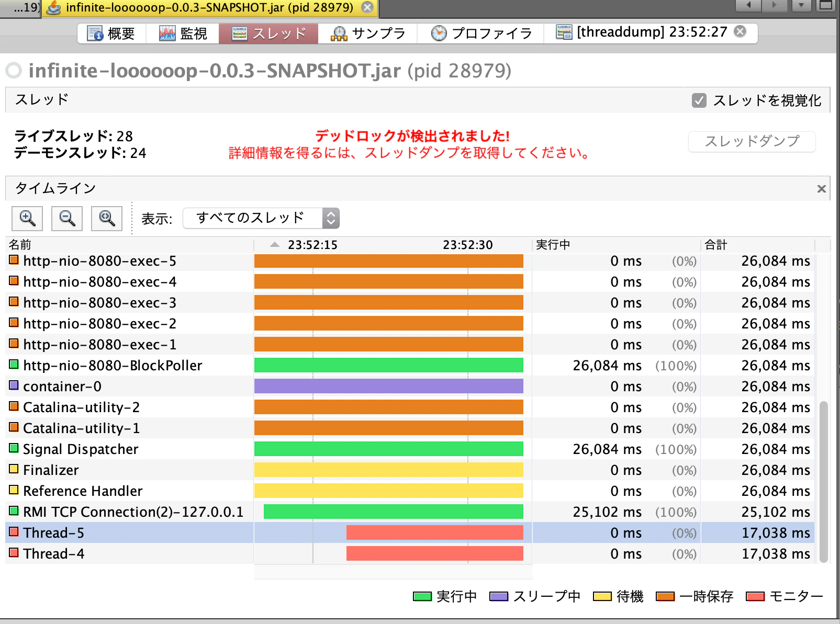Select the RMI TCP Connection(2)-127.0.0.1 row
Viewport: 840px width, 624px height.
click(x=410, y=512)
